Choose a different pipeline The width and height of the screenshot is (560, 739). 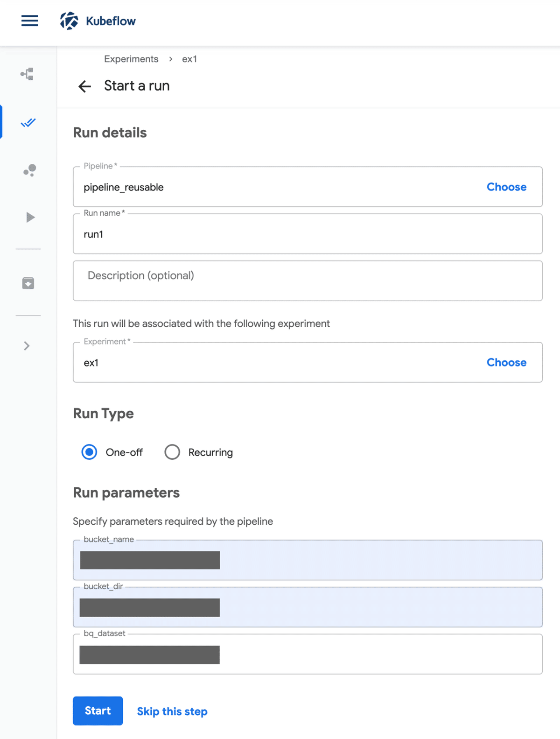coord(506,187)
